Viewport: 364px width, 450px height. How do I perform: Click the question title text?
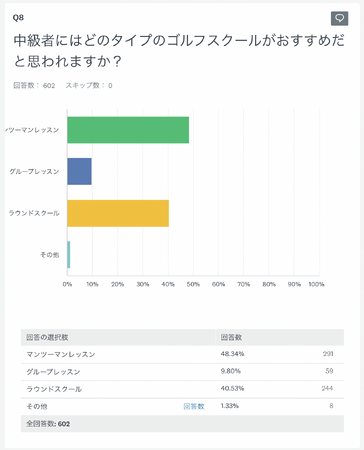coord(179,51)
